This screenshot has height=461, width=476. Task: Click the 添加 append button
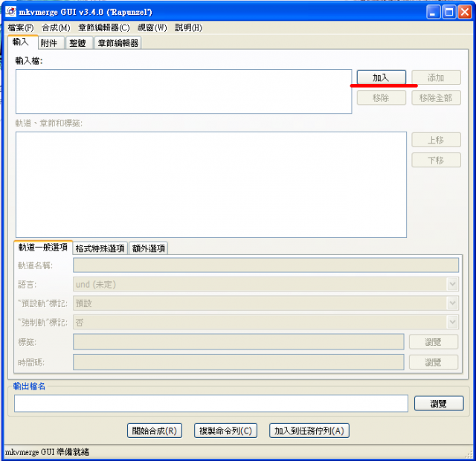pyautogui.click(x=436, y=77)
